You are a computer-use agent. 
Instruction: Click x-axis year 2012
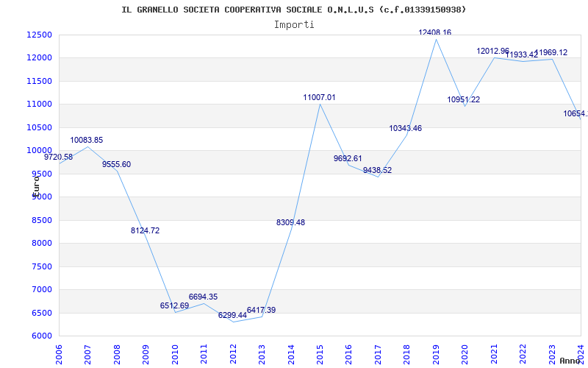click(x=233, y=354)
